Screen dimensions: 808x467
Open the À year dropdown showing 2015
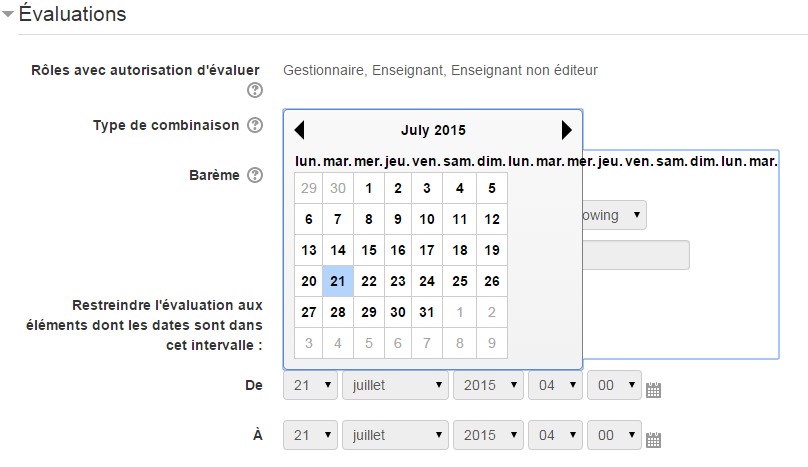tap(488, 435)
